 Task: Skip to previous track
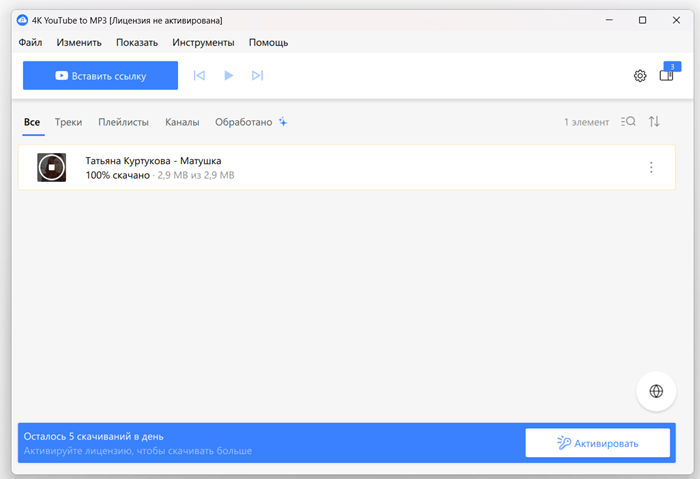(199, 75)
